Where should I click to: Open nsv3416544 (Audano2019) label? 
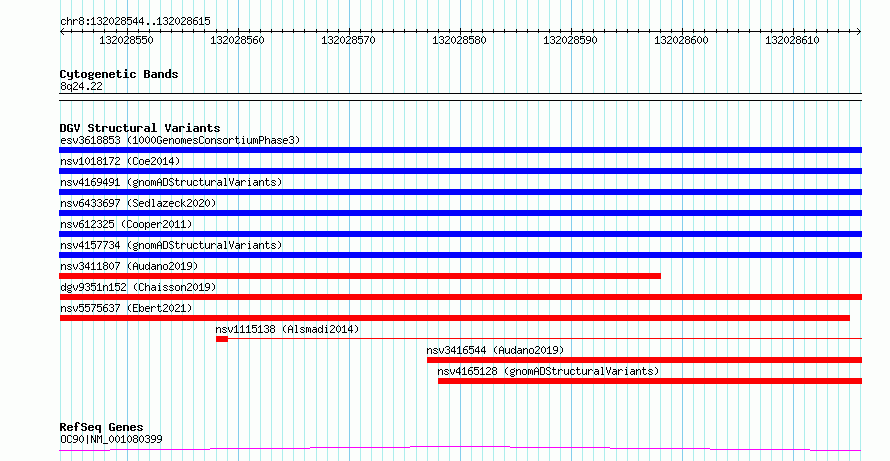tap(496, 350)
